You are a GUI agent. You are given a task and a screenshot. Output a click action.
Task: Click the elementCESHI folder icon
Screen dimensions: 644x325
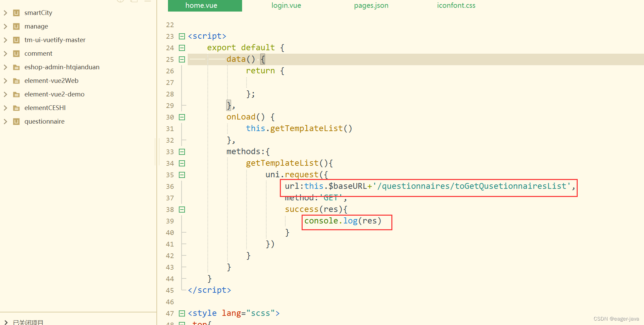tap(16, 108)
